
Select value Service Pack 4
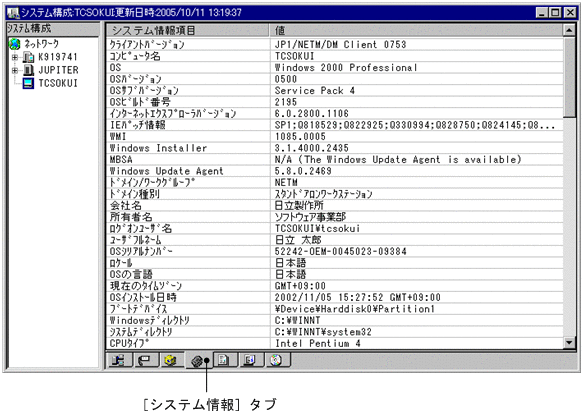pyautogui.click(x=315, y=91)
